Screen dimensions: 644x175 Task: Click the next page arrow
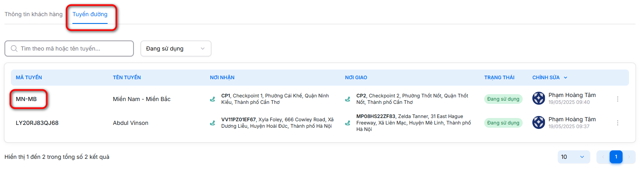coord(629,157)
